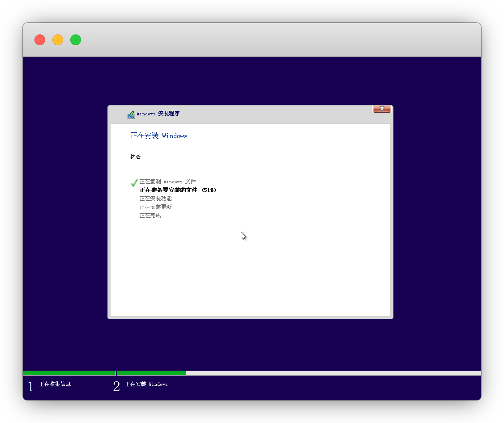Click the 状态 label
The image size is (504, 423).
pyautogui.click(x=135, y=157)
